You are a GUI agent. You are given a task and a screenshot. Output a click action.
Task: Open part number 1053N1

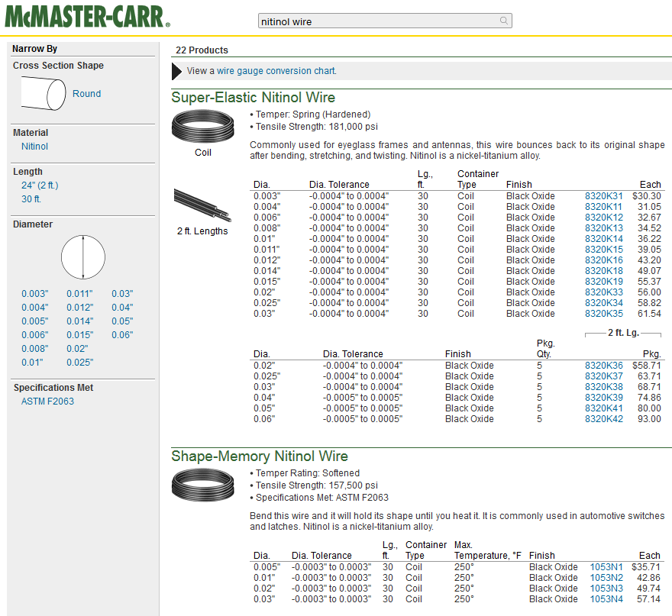point(606,567)
